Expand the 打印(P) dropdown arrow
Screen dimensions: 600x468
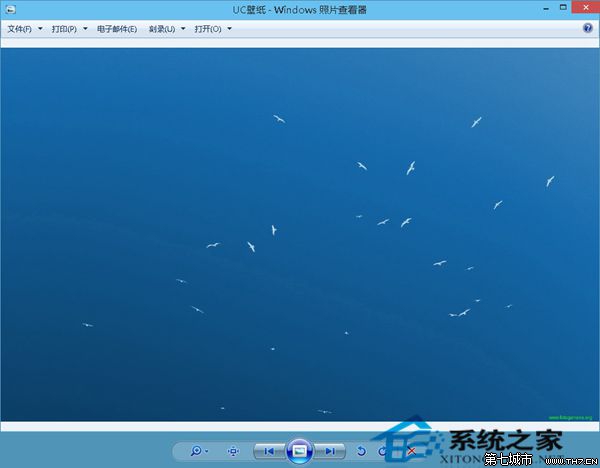tap(85, 29)
